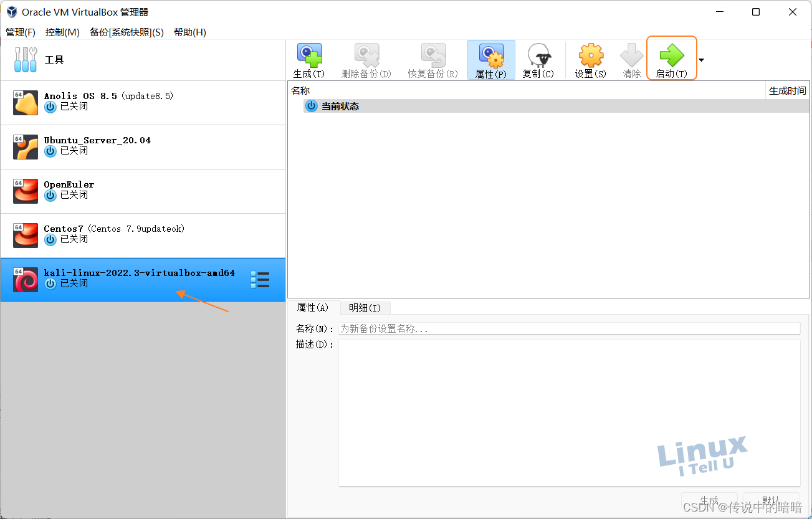Minimize the VirtualBox manager window
812x519 pixels.
(719, 12)
